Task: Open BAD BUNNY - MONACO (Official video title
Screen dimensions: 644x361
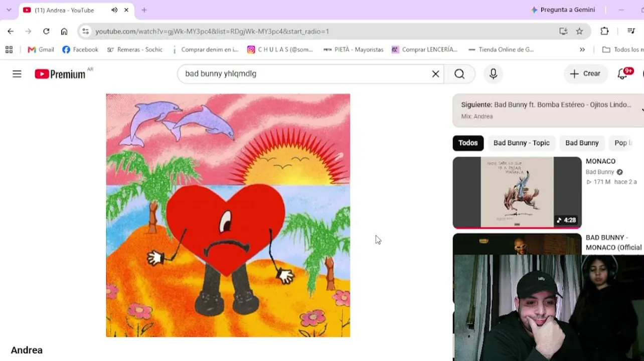Action: 614,243
